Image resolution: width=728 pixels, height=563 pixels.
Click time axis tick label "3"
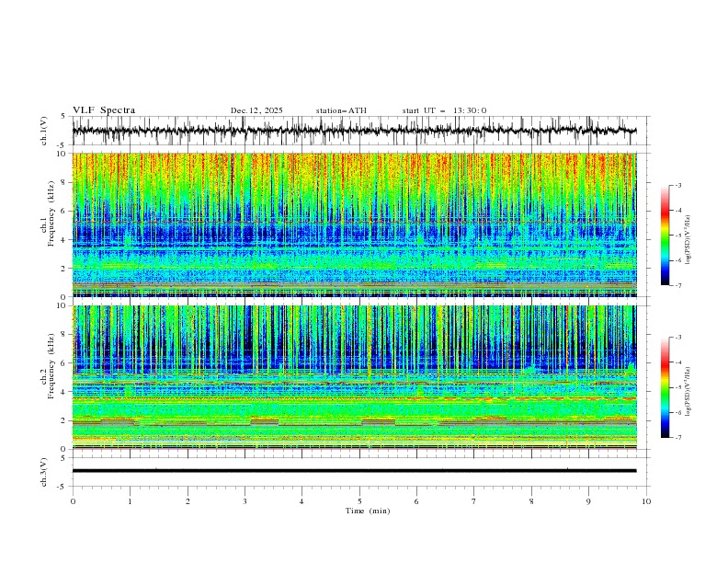point(245,501)
